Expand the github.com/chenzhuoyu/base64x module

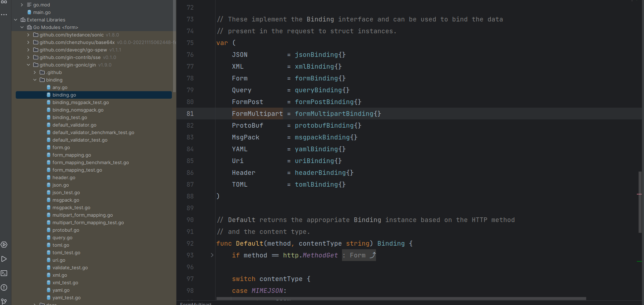coord(28,42)
